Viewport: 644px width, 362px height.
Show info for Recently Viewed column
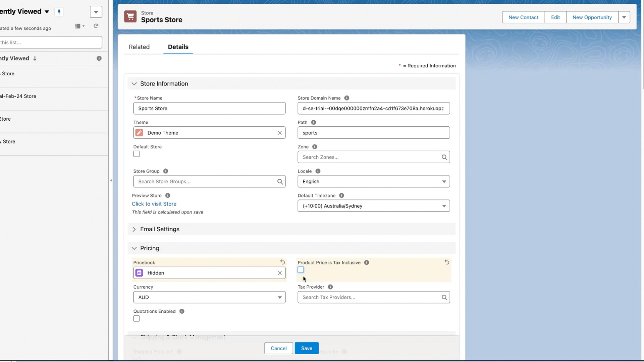coord(99,58)
